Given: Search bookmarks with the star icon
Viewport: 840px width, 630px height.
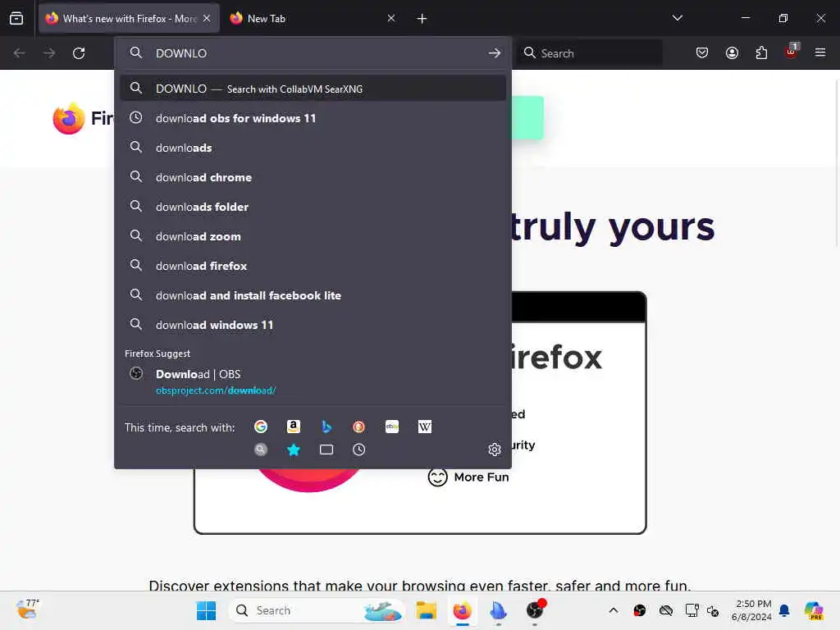Looking at the screenshot, I should click(x=294, y=450).
